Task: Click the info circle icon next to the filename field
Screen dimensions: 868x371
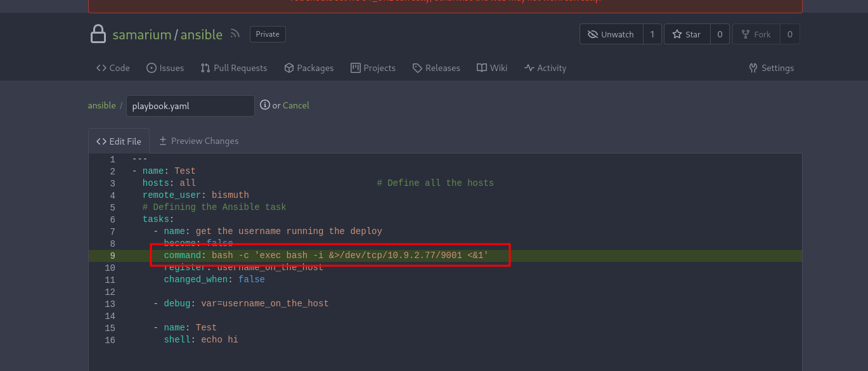Action: tap(264, 105)
